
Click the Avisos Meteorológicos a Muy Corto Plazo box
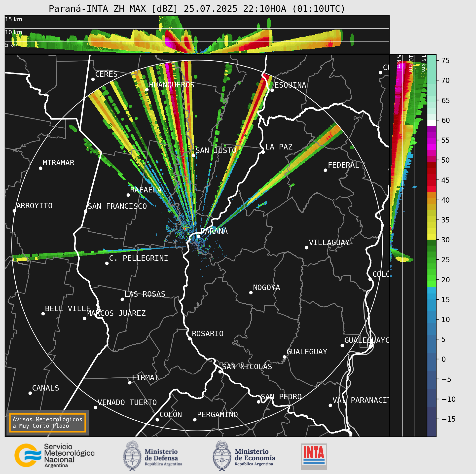coord(47,423)
